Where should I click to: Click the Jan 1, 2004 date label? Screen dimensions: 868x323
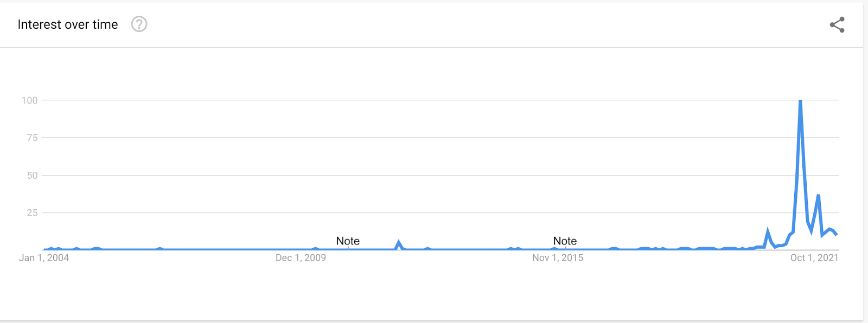coord(44,258)
